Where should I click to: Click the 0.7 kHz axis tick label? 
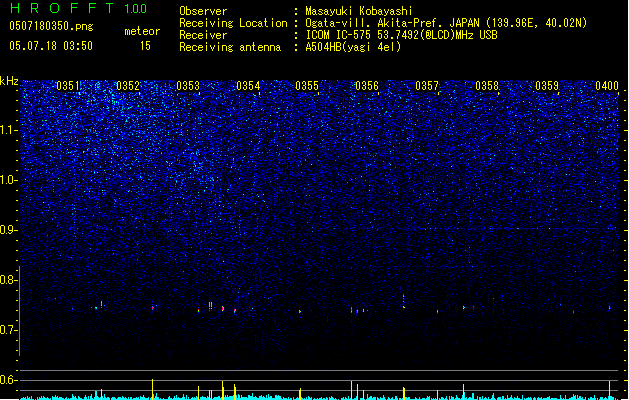tap(8, 330)
